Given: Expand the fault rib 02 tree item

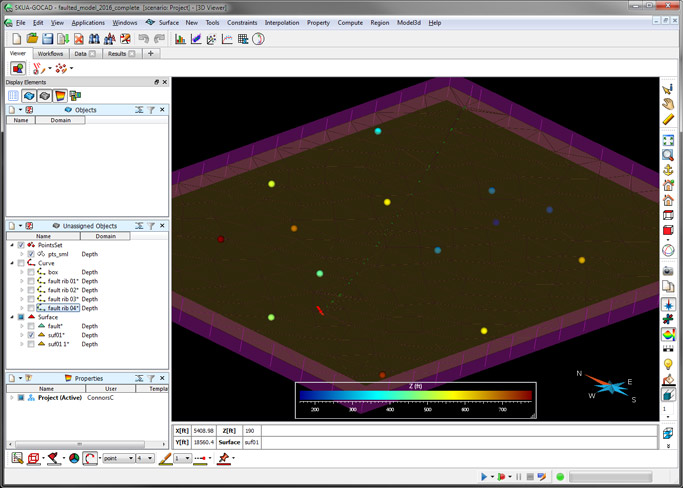Looking at the screenshot, I should pyautogui.click(x=22, y=290).
